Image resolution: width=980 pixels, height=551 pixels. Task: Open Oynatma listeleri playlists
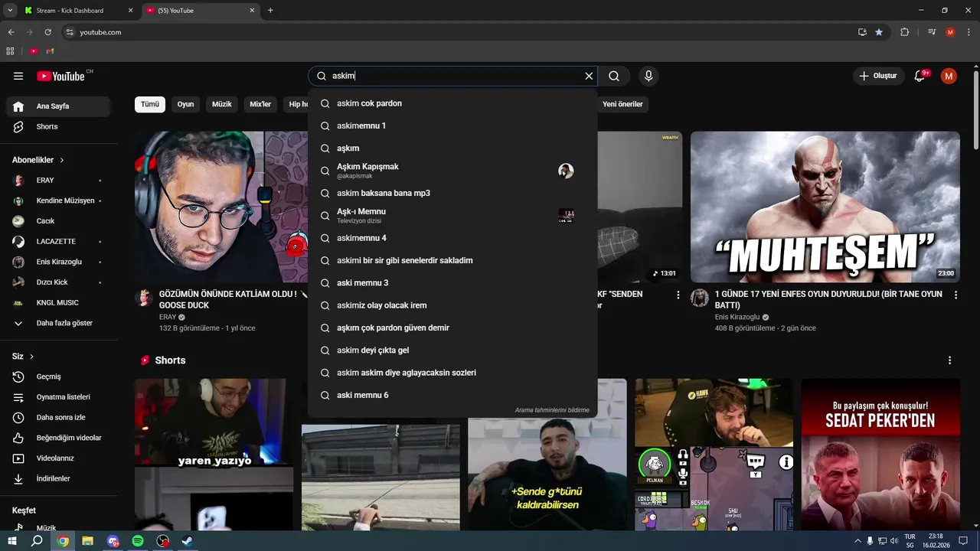[x=60, y=397]
